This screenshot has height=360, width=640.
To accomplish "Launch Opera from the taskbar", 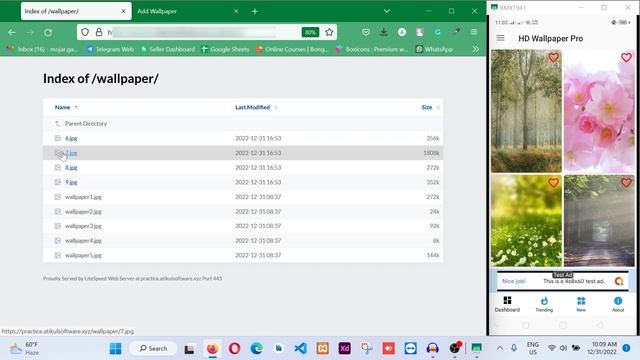I will pyautogui.click(x=234, y=349).
